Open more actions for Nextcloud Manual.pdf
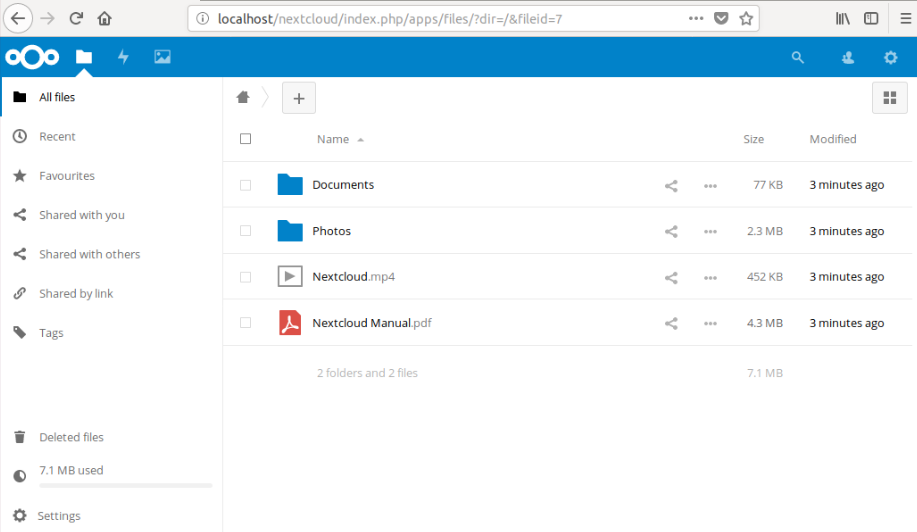This screenshot has height=532, width=917. click(x=710, y=323)
